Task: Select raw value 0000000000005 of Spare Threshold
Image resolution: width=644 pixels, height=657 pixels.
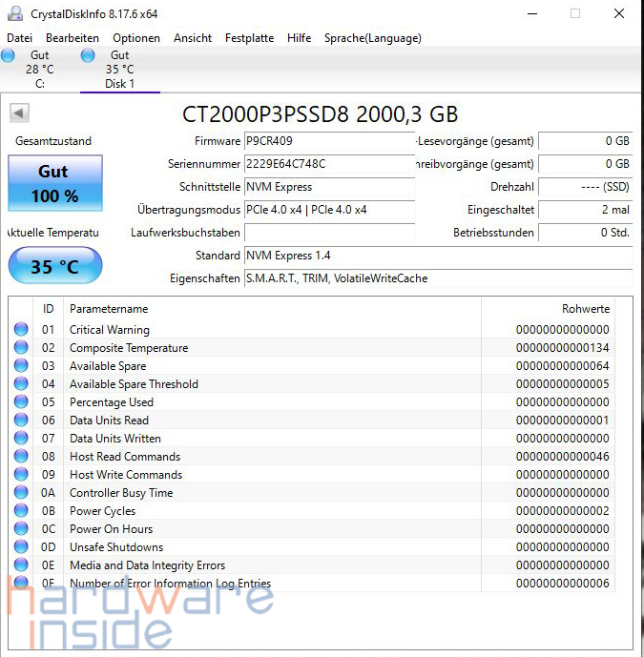Action: point(562,384)
